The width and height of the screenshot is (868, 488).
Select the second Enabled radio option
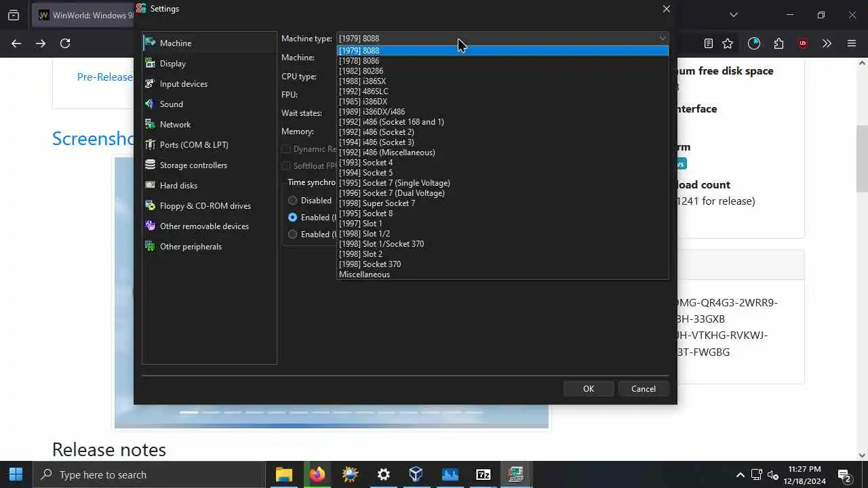point(292,218)
